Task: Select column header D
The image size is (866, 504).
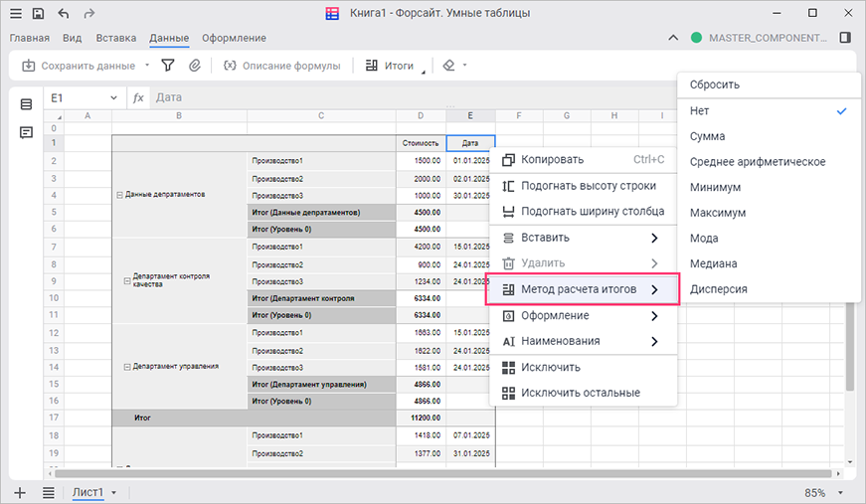Action: (x=421, y=116)
